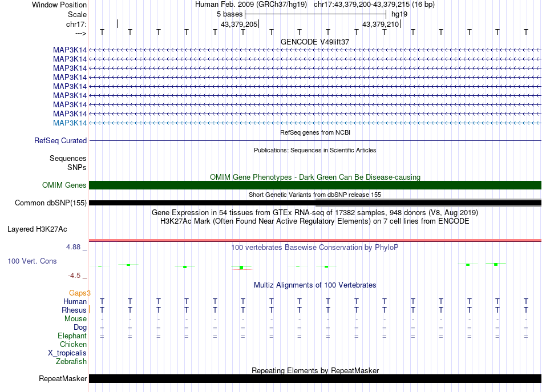Click the 'Dog' alignment row label

pos(80,328)
